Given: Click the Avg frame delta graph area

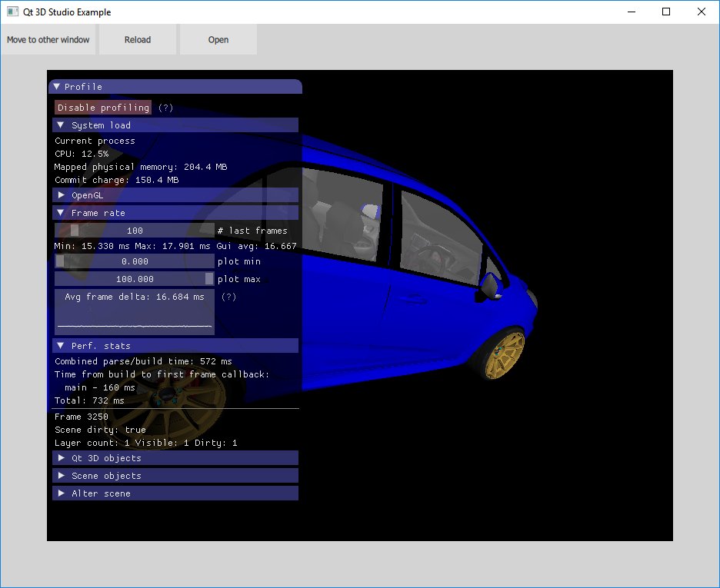Looking at the screenshot, I should click(x=134, y=315).
